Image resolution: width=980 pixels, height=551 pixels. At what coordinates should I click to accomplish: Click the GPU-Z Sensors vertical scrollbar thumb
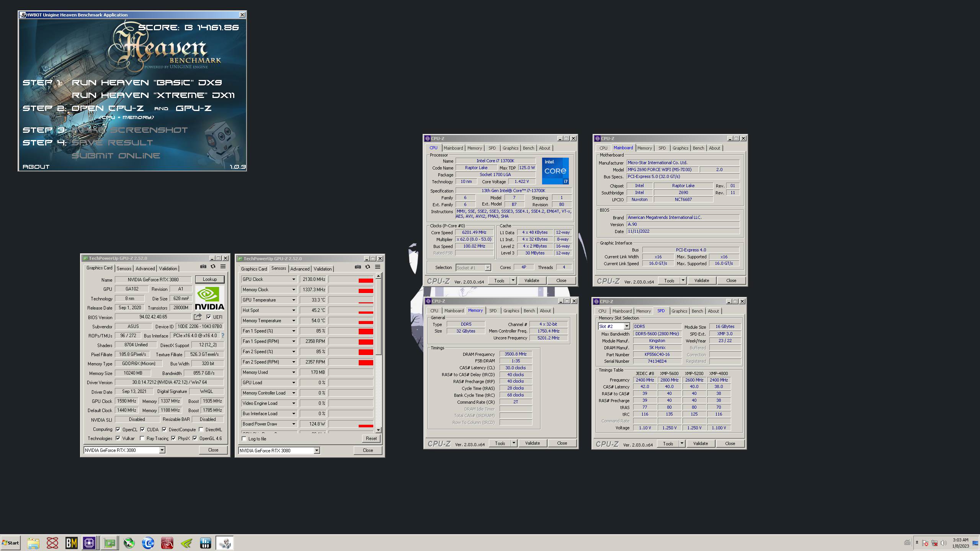378,317
